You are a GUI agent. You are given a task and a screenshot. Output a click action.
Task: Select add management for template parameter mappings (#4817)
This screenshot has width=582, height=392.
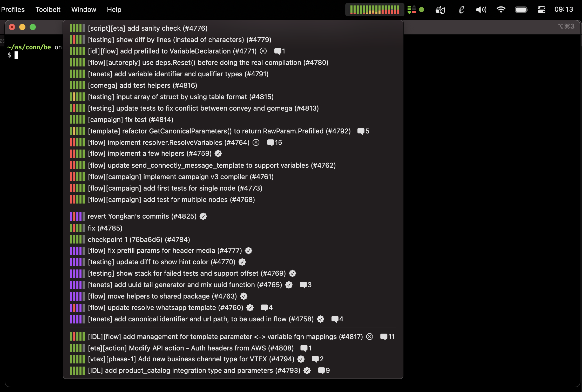(233, 336)
